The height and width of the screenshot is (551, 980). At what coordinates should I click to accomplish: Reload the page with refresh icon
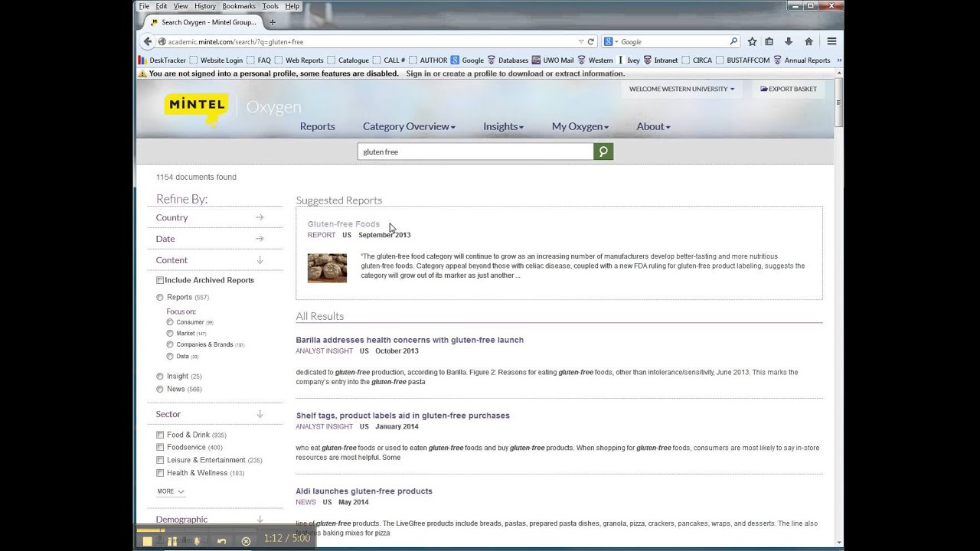pos(591,41)
